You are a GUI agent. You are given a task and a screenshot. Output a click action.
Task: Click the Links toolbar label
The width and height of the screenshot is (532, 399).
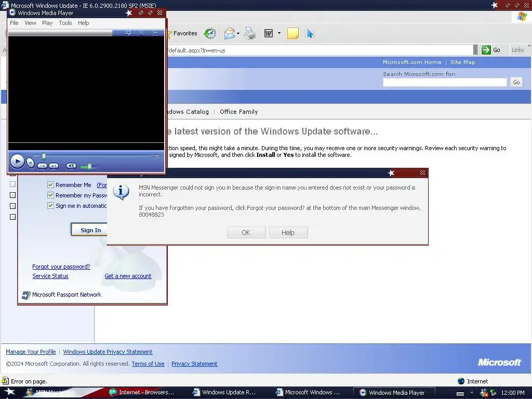(517, 50)
